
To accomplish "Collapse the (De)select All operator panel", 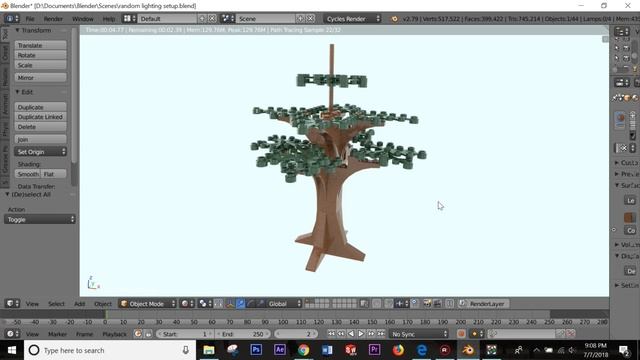I will click(7, 194).
